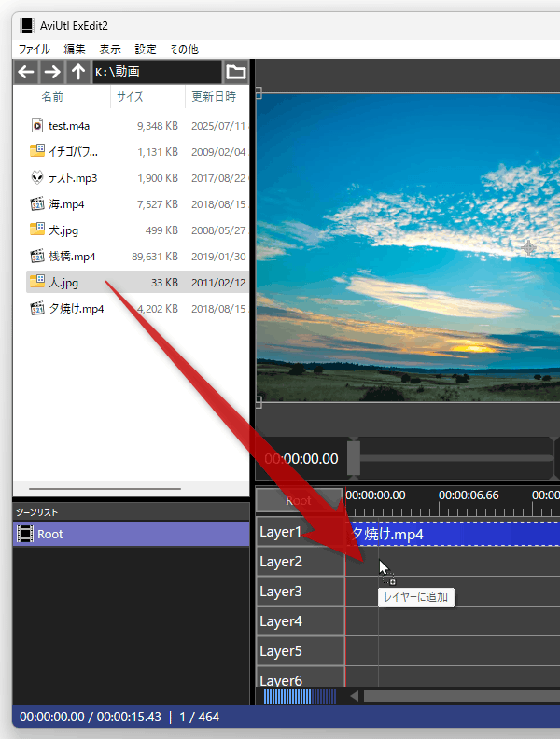This screenshot has width=560, height=739.
Task: Select the 犬.jpg file icon
Action: point(37,230)
